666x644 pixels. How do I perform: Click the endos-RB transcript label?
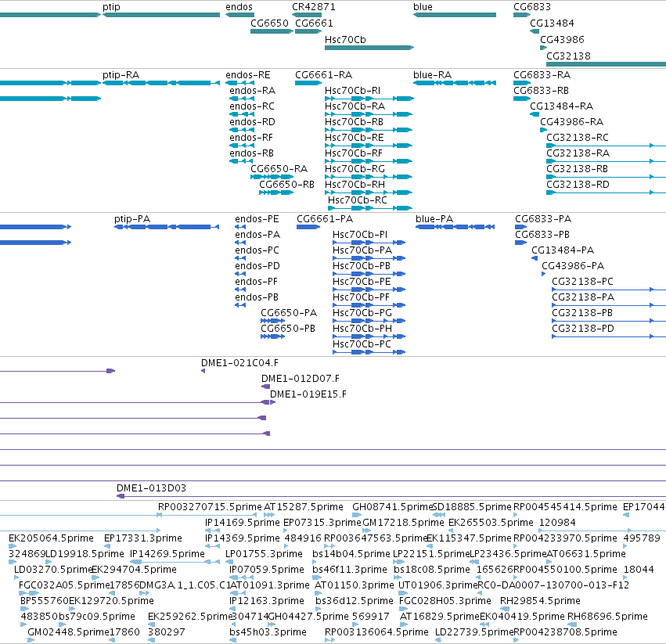[252, 153]
